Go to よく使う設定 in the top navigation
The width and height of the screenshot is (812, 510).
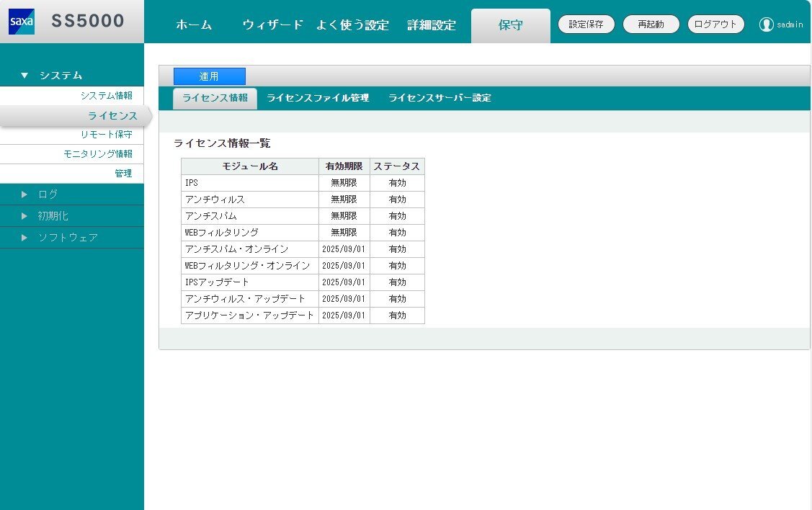[x=352, y=24]
